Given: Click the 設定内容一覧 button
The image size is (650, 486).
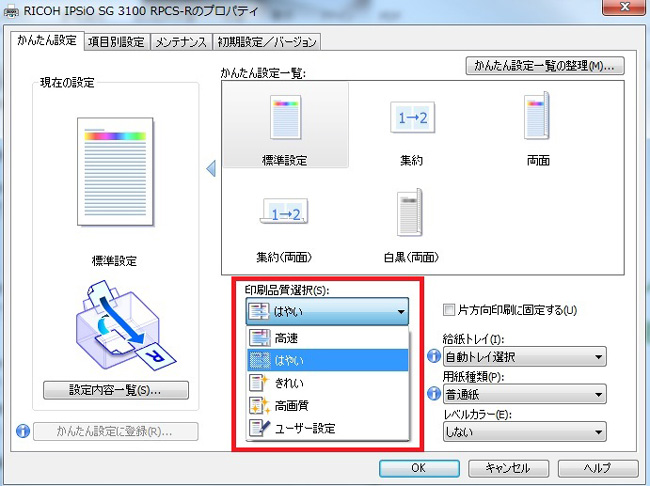Looking at the screenshot, I should pyautogui.click(x=116, y=390).
